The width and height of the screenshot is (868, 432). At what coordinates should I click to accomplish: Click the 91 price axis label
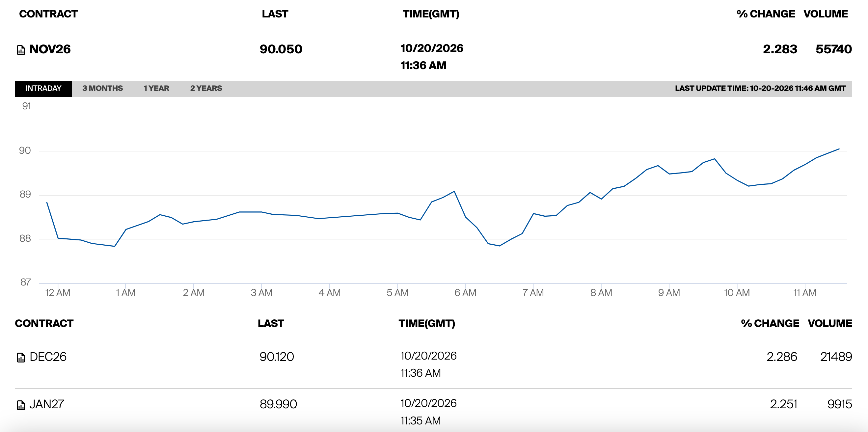point(26,106)
